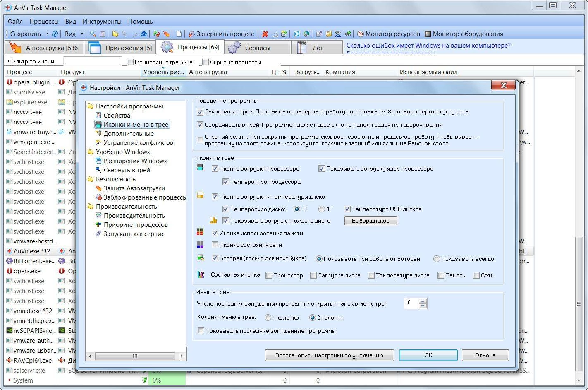Select Дополнительные in settings tree
This screenshot has height=390, width=588.
129,134
